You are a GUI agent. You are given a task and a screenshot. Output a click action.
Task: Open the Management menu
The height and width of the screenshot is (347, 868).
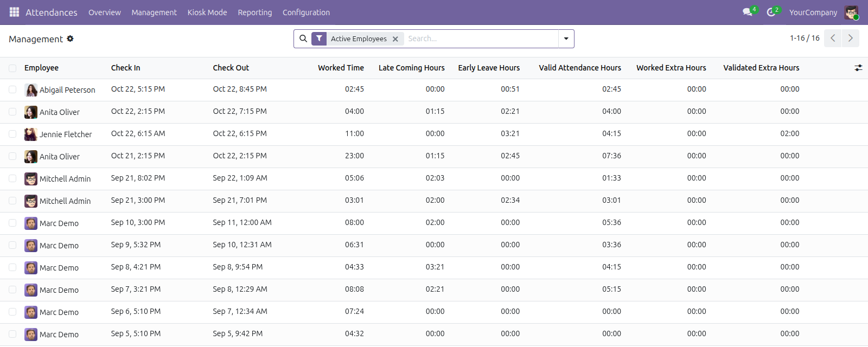154,12
